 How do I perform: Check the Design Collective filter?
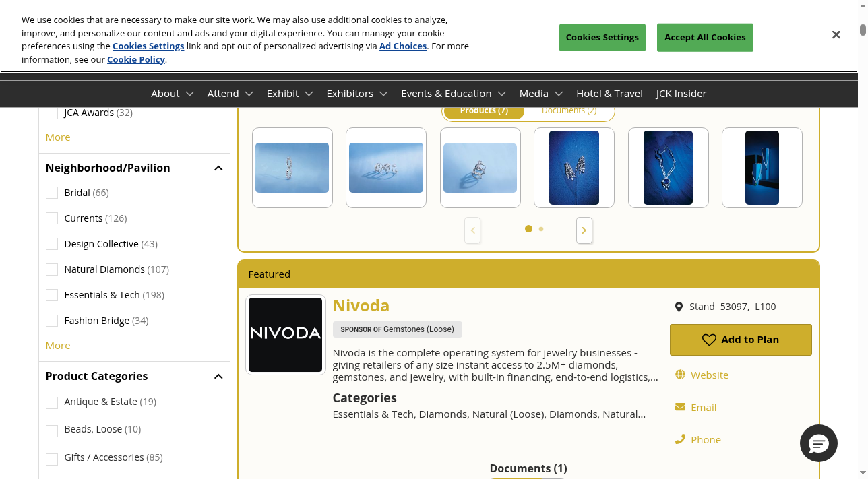pyautogui.click(x=52, y=244)
